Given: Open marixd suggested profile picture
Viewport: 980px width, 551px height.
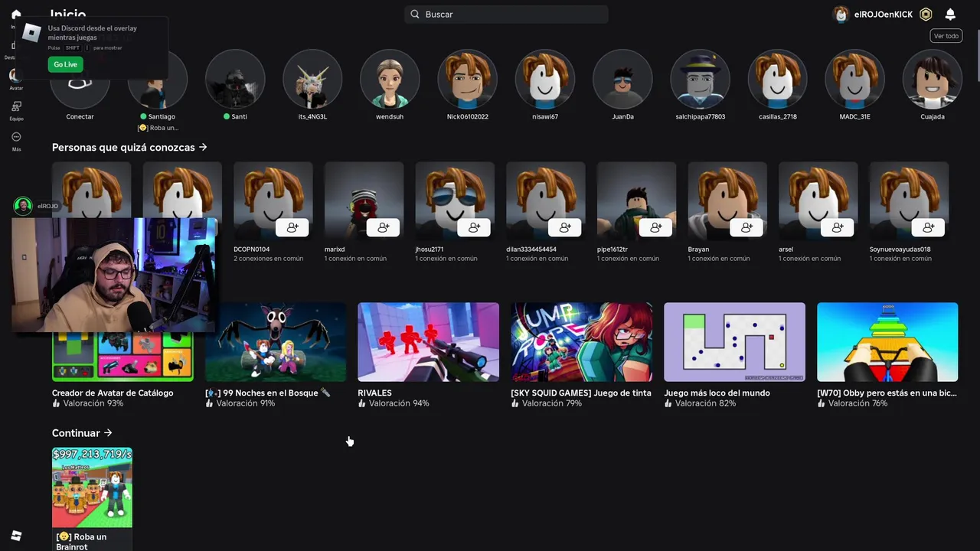Looking at the screenshot, I should click(364, 202).
